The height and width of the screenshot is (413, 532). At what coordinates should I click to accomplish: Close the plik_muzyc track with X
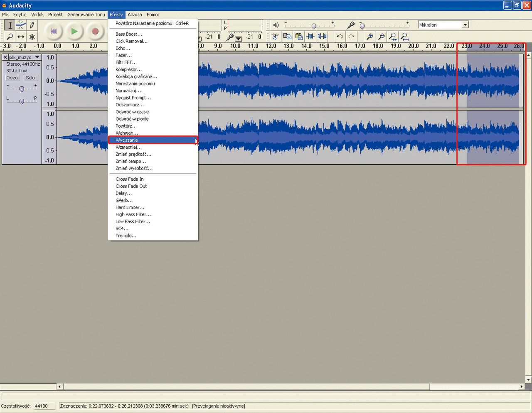5,57
